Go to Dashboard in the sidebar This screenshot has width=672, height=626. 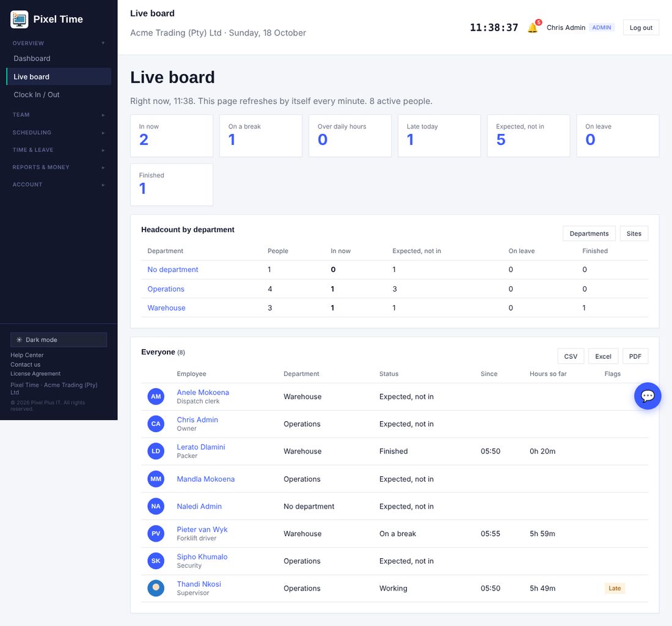tap(59, 58)
